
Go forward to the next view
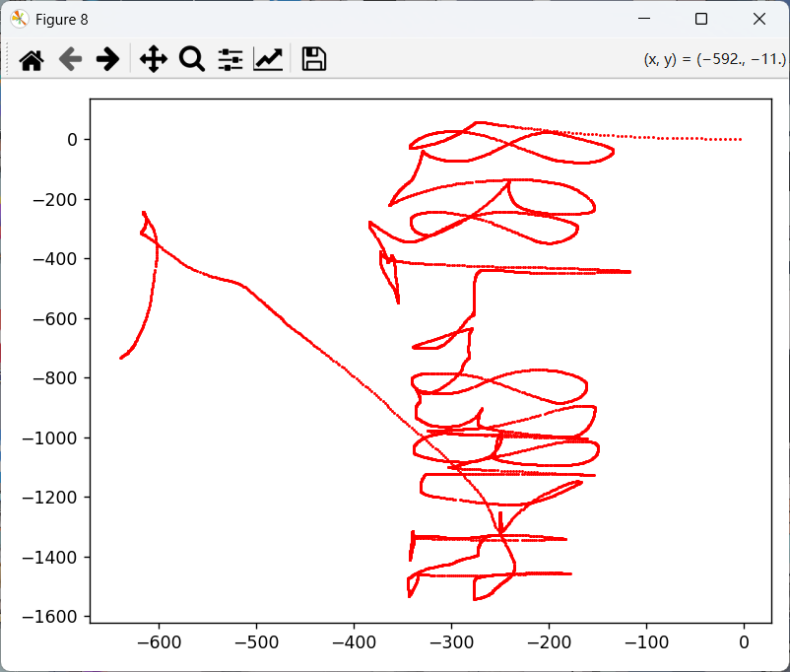click(x=107, y=60)
